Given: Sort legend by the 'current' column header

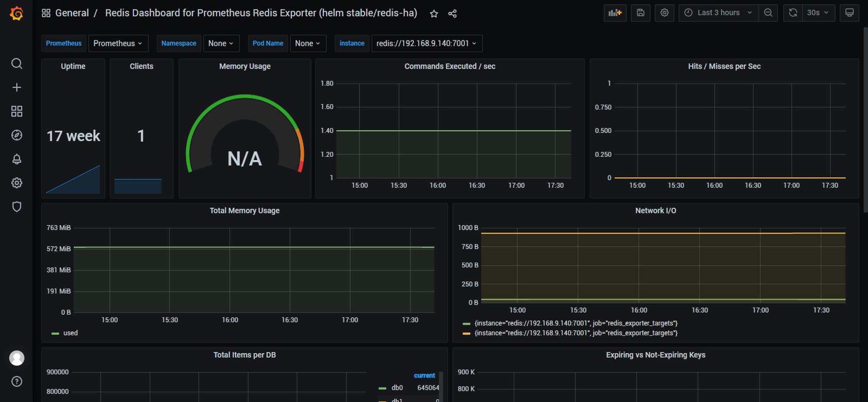Looking at the screenshot, I should click(424, 376).
